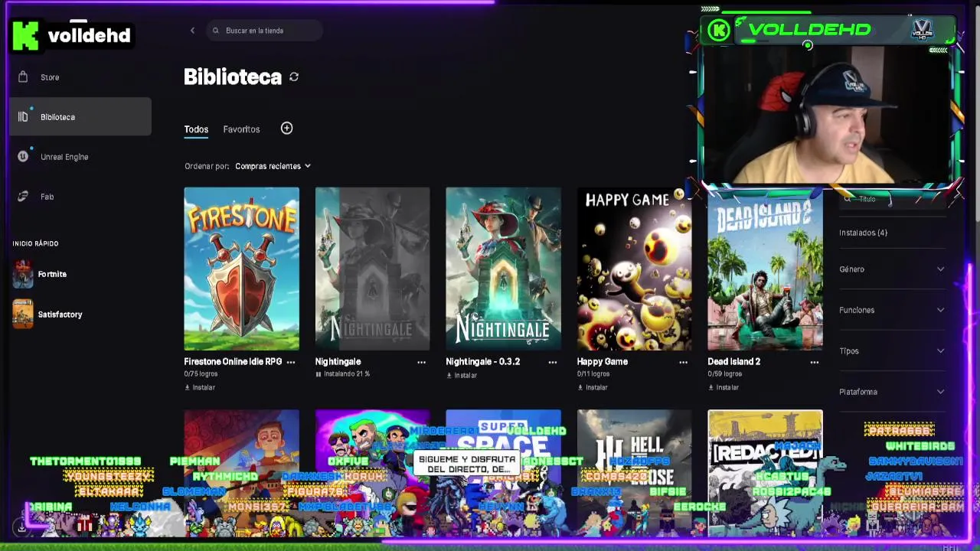This screenshot has width=980, height=551.
Task: Click the Dead Island 2 title text
Action: click(x=733, y=361)
